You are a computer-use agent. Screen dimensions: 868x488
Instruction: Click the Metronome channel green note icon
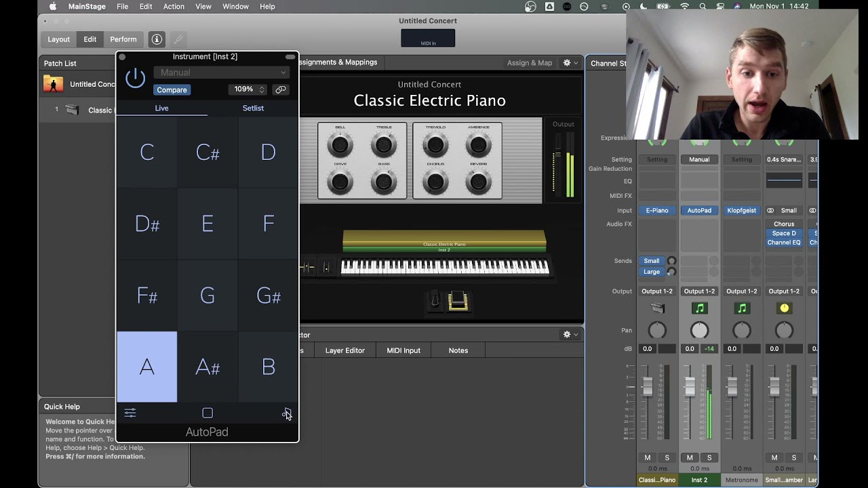click(x=742, y=308)
